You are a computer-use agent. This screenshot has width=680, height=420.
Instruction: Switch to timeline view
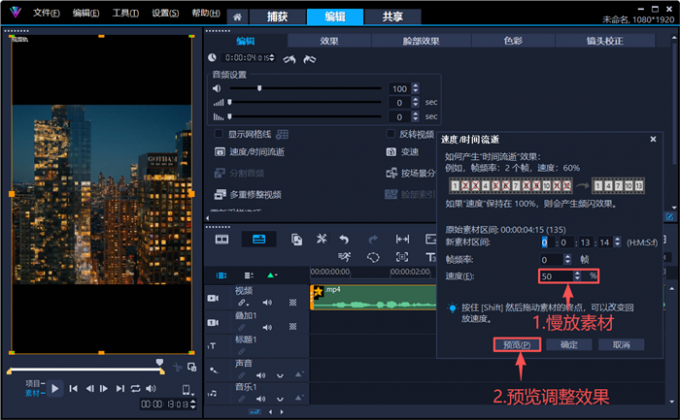259,239
